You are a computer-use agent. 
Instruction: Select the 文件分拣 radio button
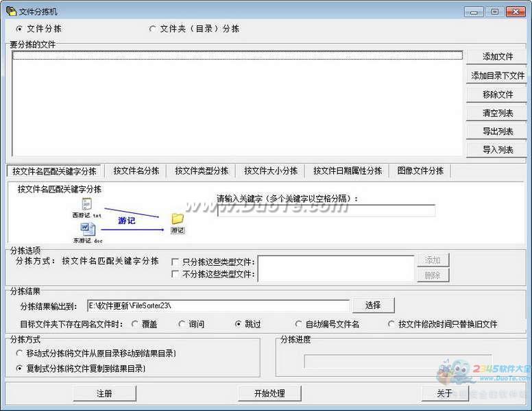(x=19, y=29)
